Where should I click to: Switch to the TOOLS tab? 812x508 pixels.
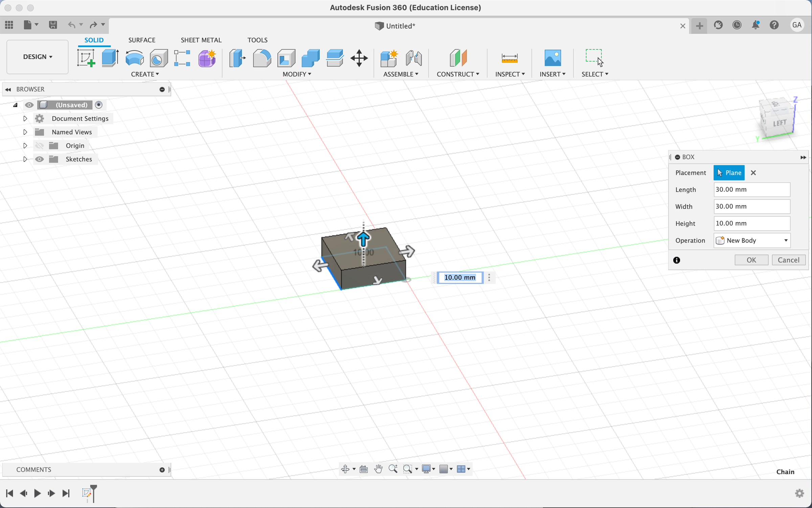click(x=257, y=40)
